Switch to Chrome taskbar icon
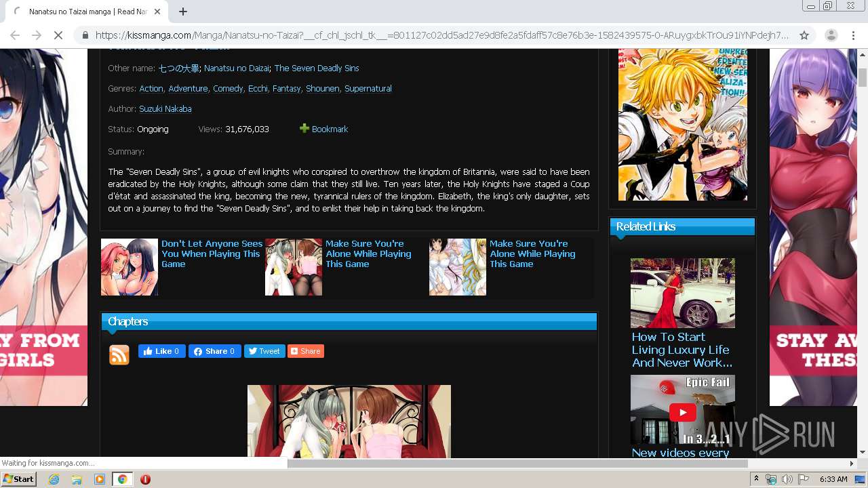The image size is (868, 488). (123, 479)
